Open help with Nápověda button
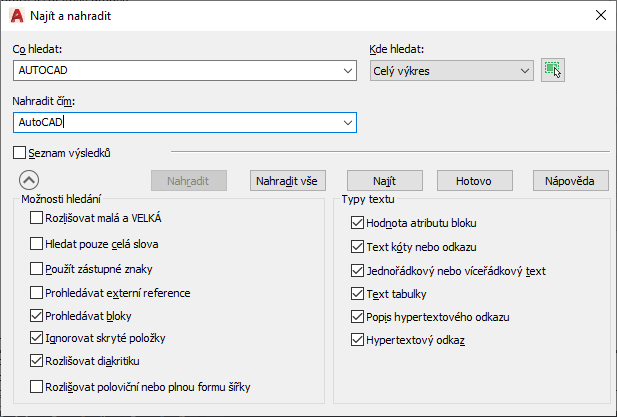 tap(570, 180)
